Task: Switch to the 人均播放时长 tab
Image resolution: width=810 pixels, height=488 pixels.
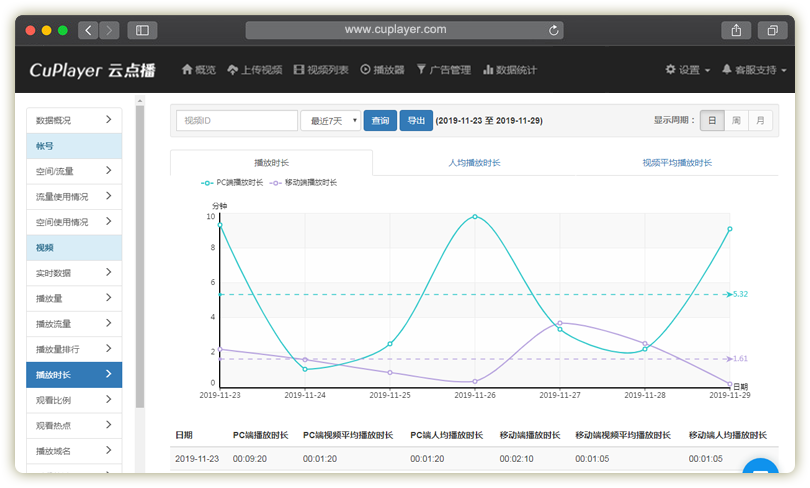Action: click(474, 163)
